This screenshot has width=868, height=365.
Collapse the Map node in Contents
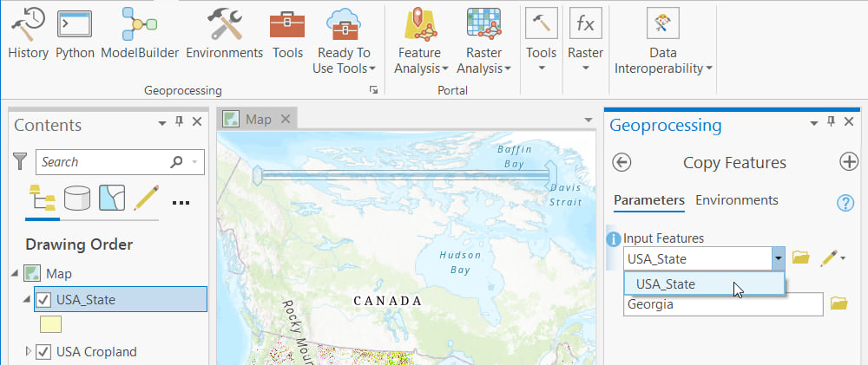[15, 273]
